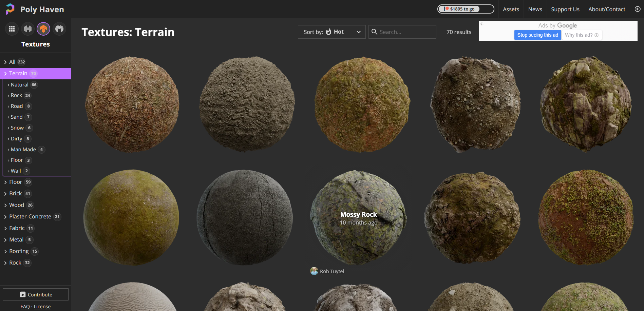Select the All 232 category
The image size is (644, 311).
[36, 62]
